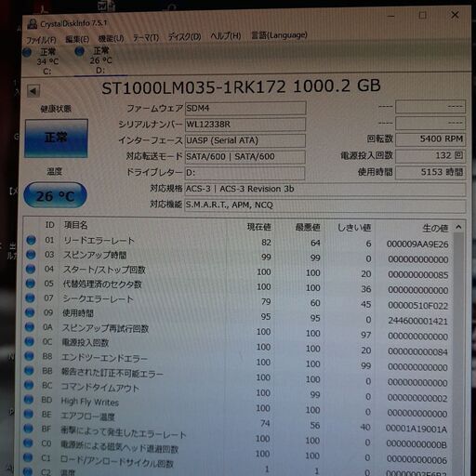
Task: Click the シリアルナンバー field WL12338R
Action: 245,125
